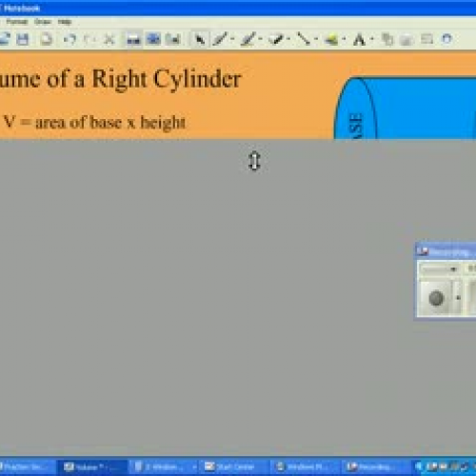
Task: Select the Eraser tool
Action: pos(276,40)
